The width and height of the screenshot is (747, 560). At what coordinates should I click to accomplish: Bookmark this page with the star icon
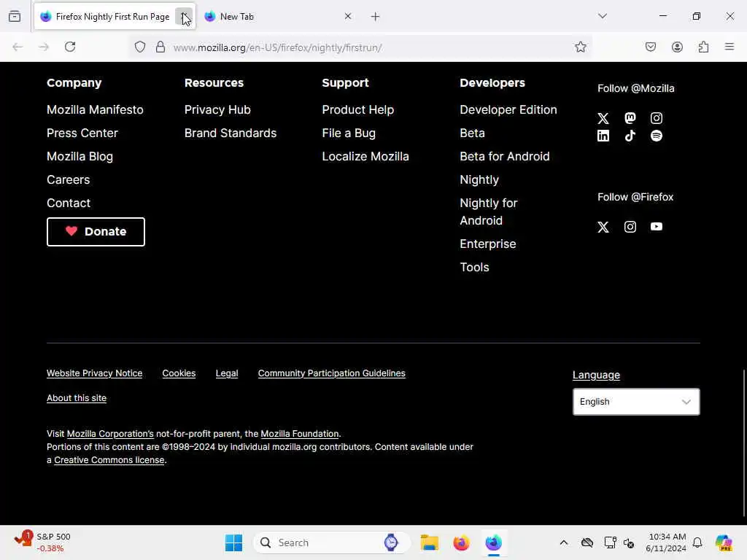tap(580, 47)
